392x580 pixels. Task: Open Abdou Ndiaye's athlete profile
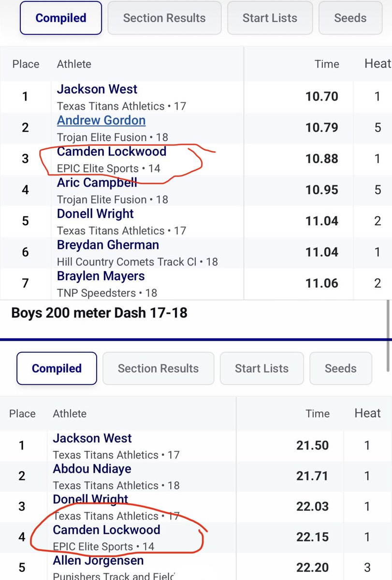(x=92, y=469)
